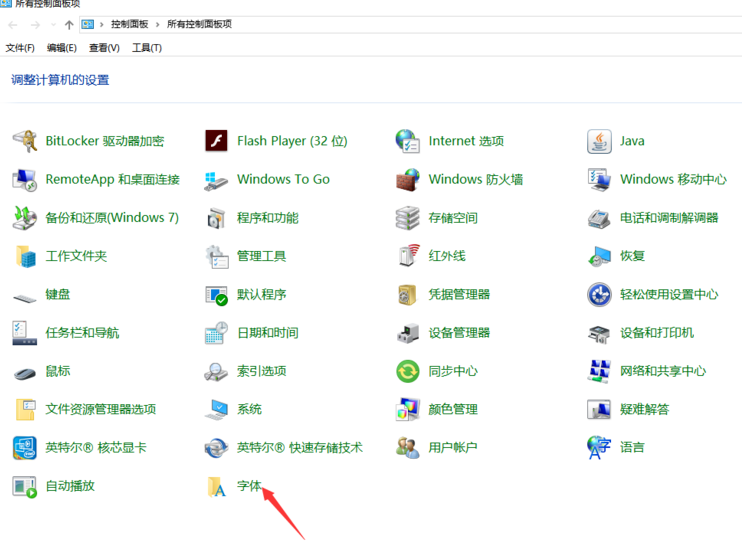This screenshot has width=742, height=554.
Task: Click the back navigation arrow
Action: (x=13, y=24)
